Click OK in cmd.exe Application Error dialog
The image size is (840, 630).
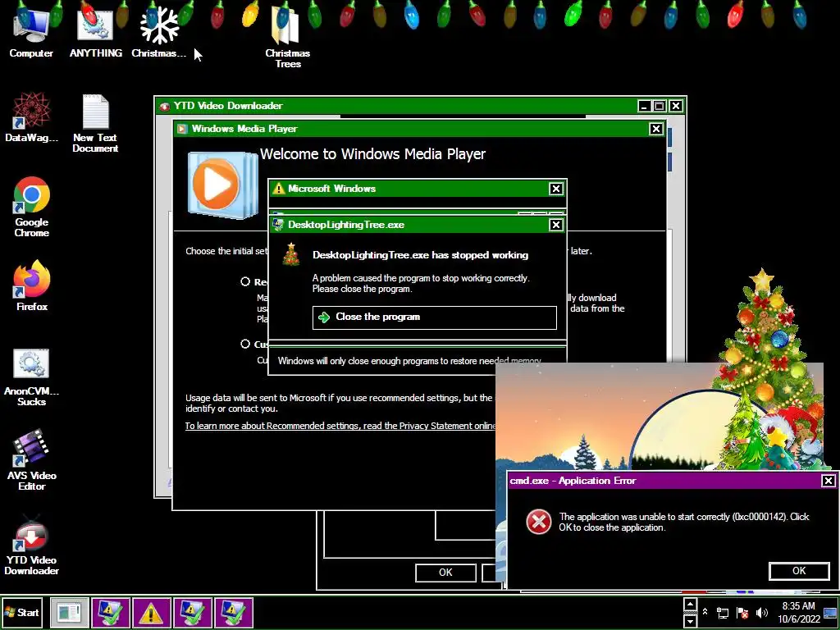[799, 571]
